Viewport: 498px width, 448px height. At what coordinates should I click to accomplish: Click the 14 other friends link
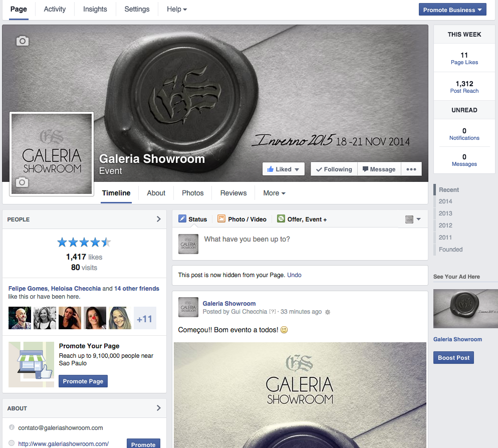click(x=137, y=289)
